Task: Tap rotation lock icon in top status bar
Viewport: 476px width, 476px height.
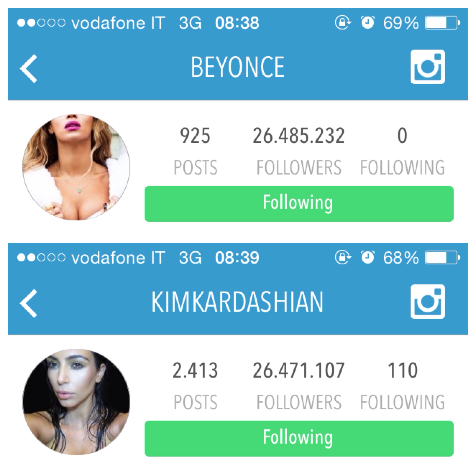Action: tap(343, 23)
